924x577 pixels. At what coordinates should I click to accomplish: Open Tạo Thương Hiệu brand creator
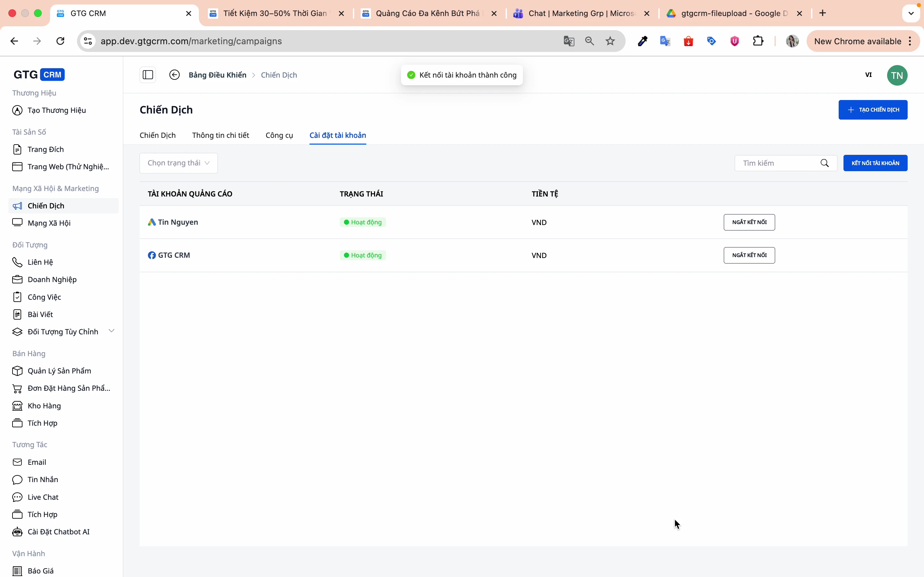click(x=56, y=110)
